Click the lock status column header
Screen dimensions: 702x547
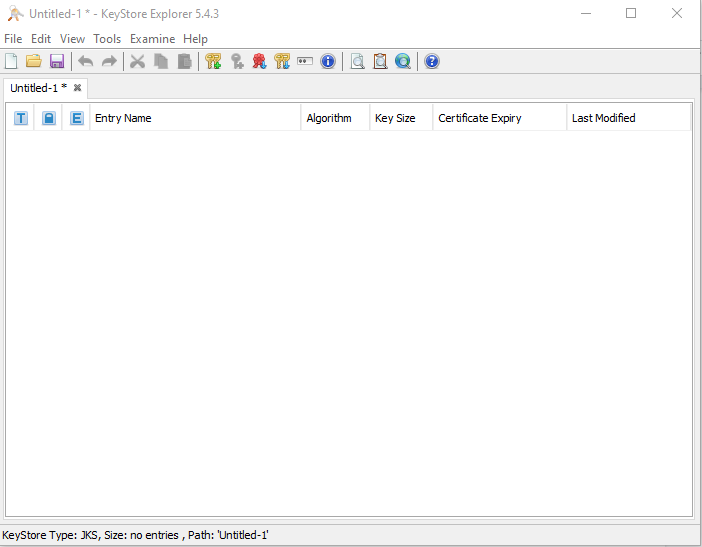point(49,118)
